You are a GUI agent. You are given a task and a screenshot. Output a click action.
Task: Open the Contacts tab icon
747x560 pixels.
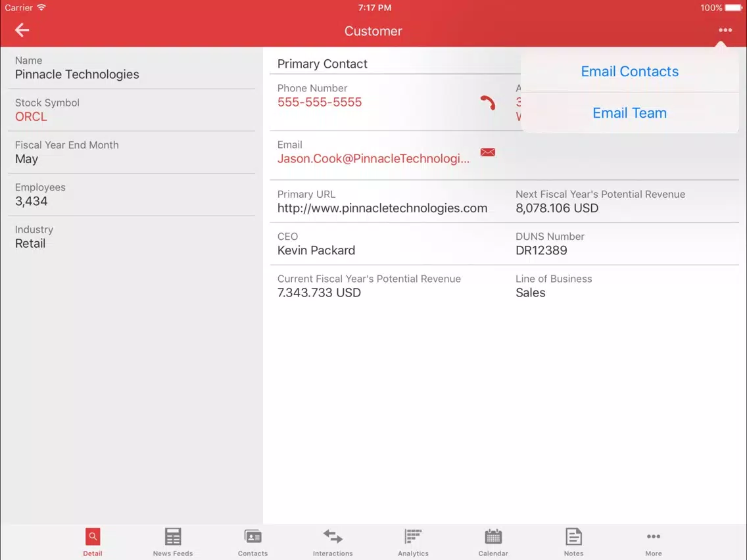tap(253, 536)
